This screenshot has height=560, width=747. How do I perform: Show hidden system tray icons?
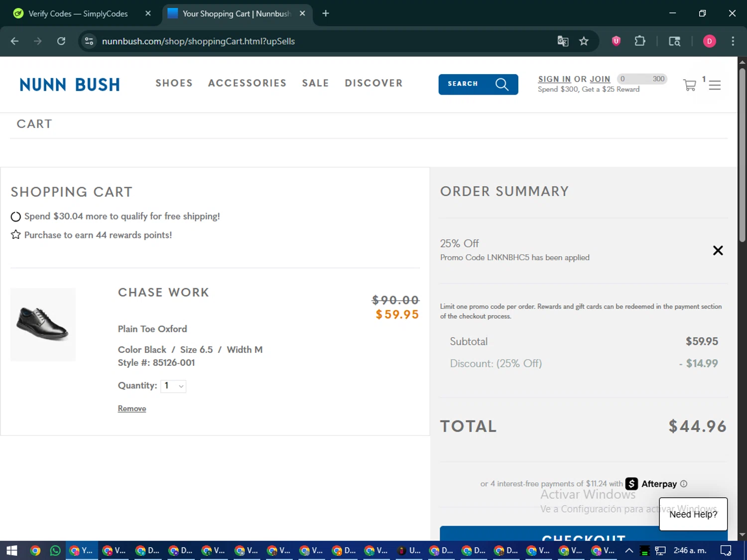[x=629, y=551]
